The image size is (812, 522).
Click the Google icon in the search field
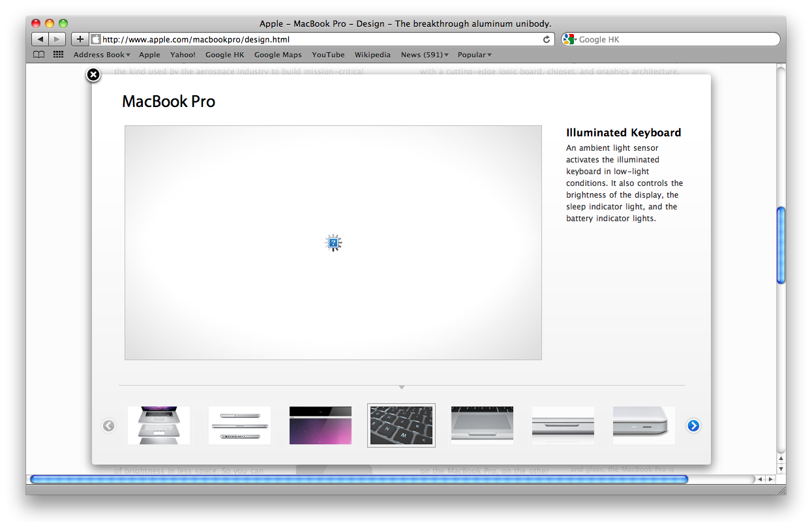[x=569, y=39]
